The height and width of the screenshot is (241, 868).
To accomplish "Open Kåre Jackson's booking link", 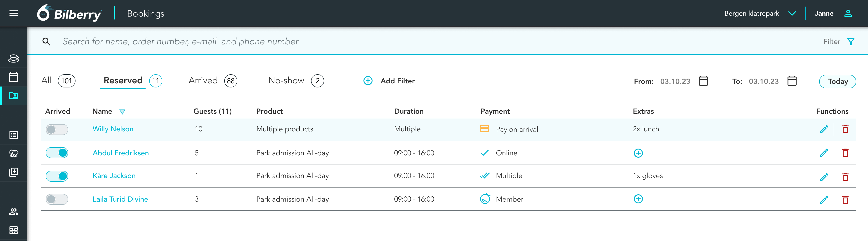I will tap(114, 176).
